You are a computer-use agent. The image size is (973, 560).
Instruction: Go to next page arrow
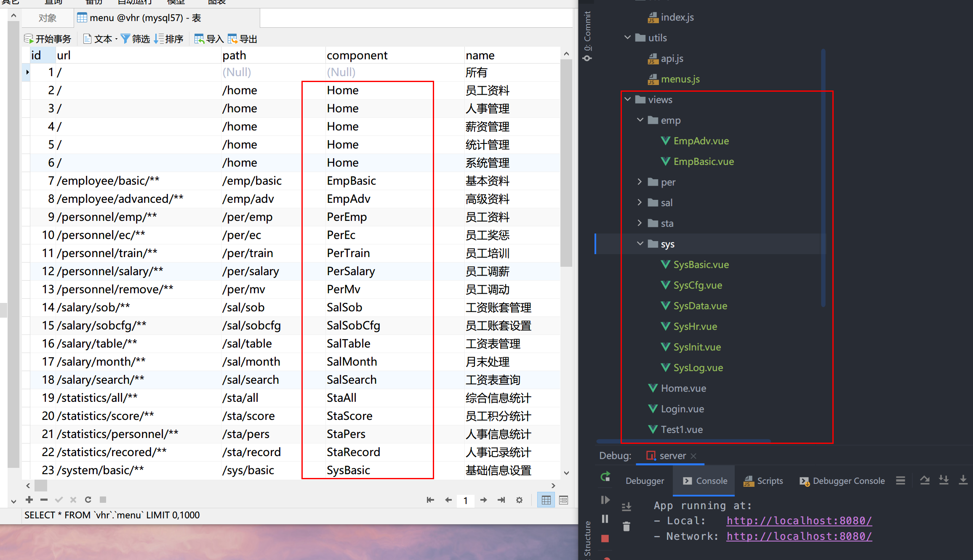coord(483,500)
